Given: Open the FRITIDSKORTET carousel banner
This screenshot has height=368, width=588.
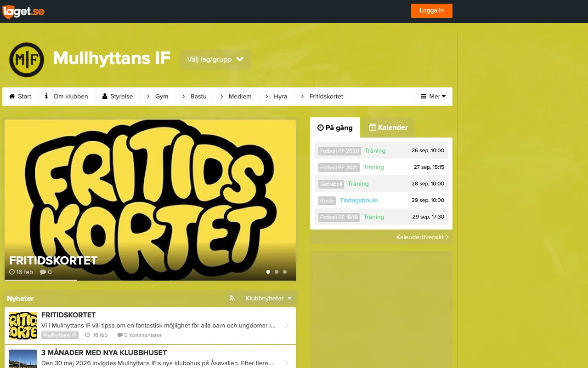Looking at the screenshot, I should (x=150, y=200).
